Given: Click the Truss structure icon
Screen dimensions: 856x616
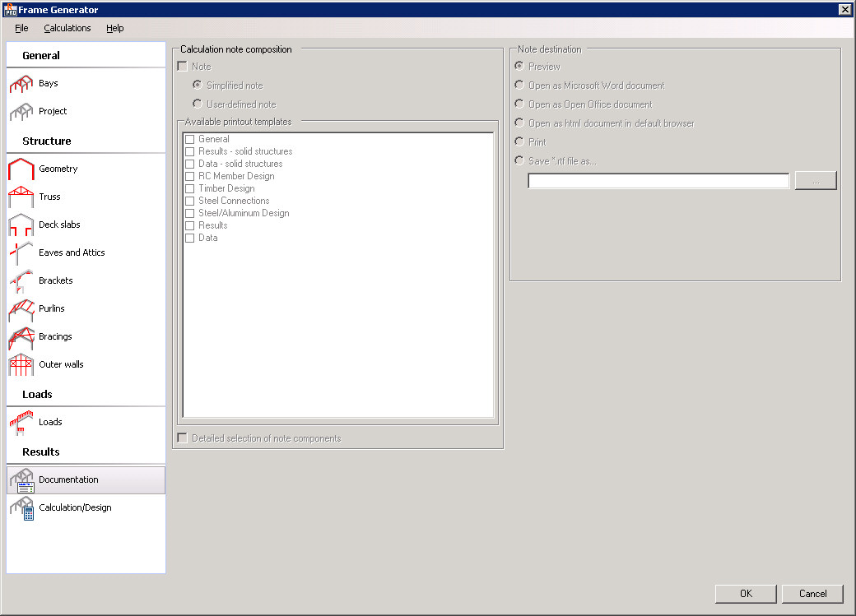Looking at the screenshot, I should (21, 197).
